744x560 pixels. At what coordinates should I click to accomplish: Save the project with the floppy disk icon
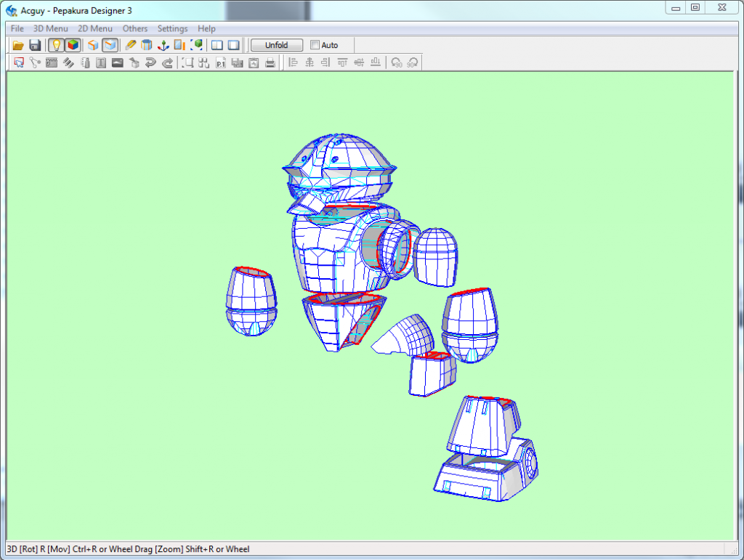[35, 45]
